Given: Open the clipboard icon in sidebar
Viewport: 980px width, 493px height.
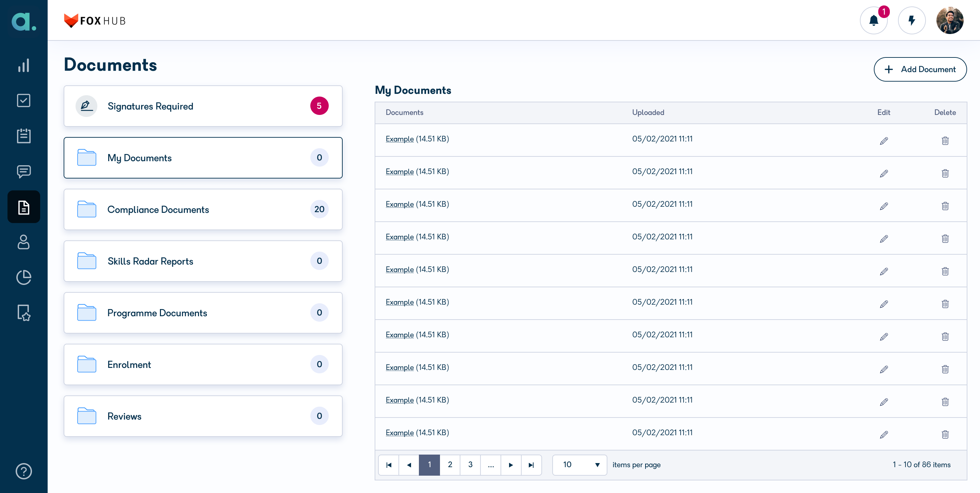Looking at the screenshot, I should (23, 136).
